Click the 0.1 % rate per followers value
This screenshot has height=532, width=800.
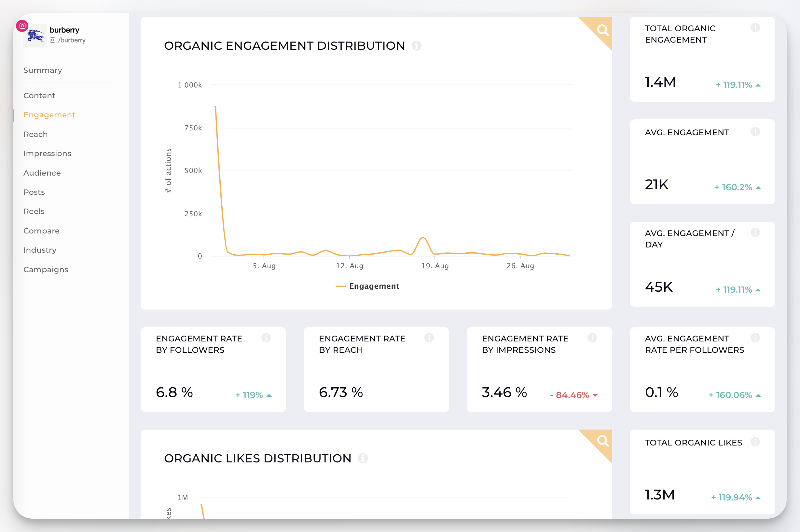click(x=662, y=392)
